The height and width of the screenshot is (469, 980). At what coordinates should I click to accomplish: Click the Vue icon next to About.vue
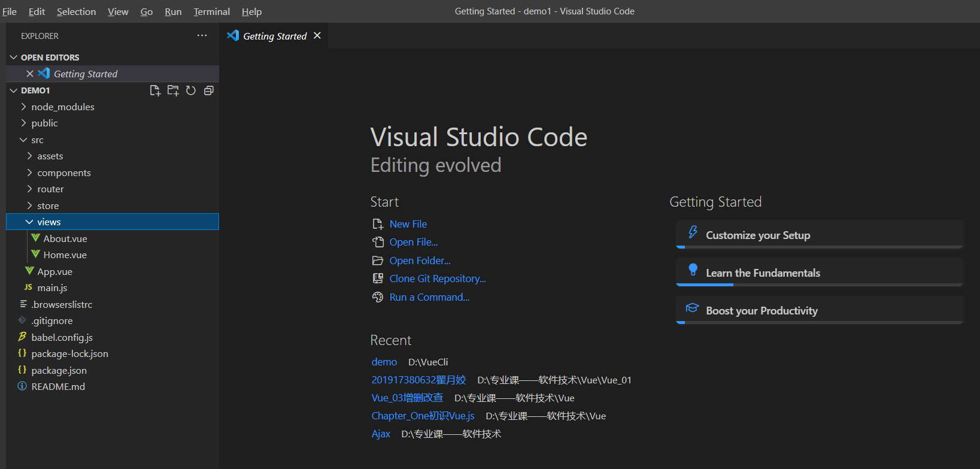pyautogui.click(x=35, y=238)
